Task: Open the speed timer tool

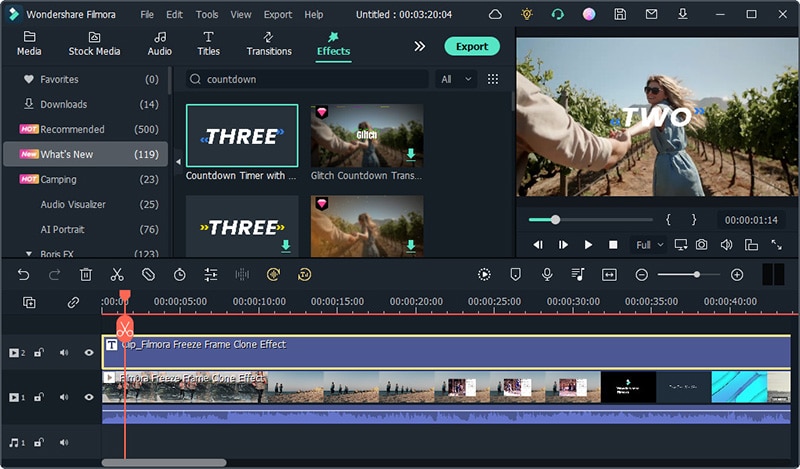Action: pyautogui.click(x=180, y=275)
